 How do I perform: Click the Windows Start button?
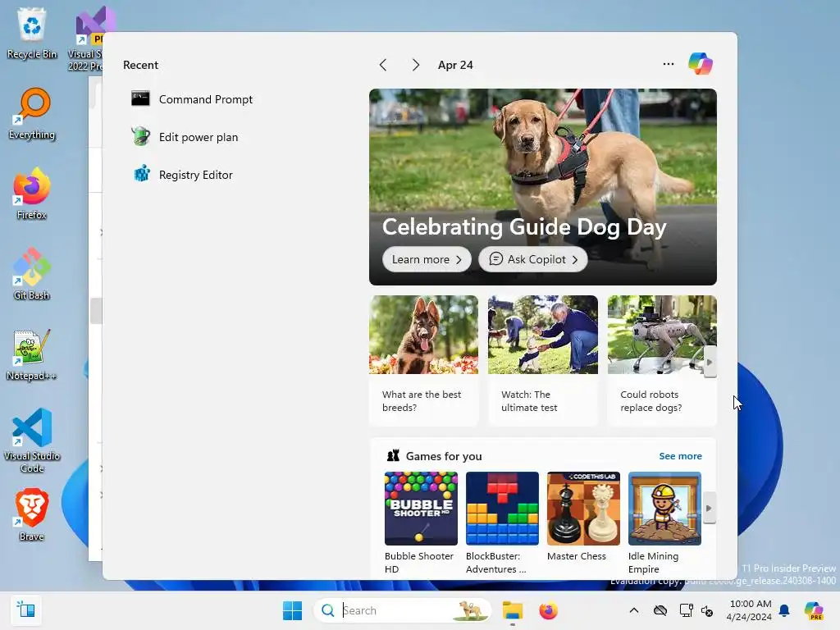click(x=293, y=610)
